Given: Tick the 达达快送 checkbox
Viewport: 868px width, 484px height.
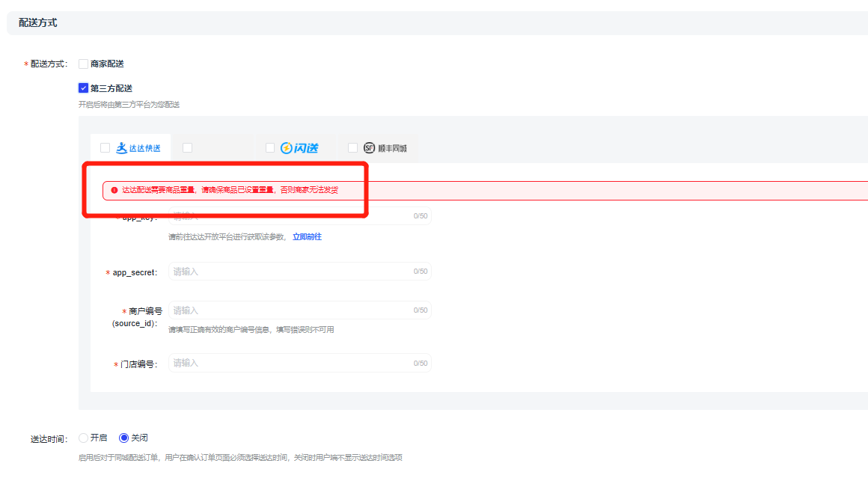Looking at the screenshot, I should tap(105, 148).
